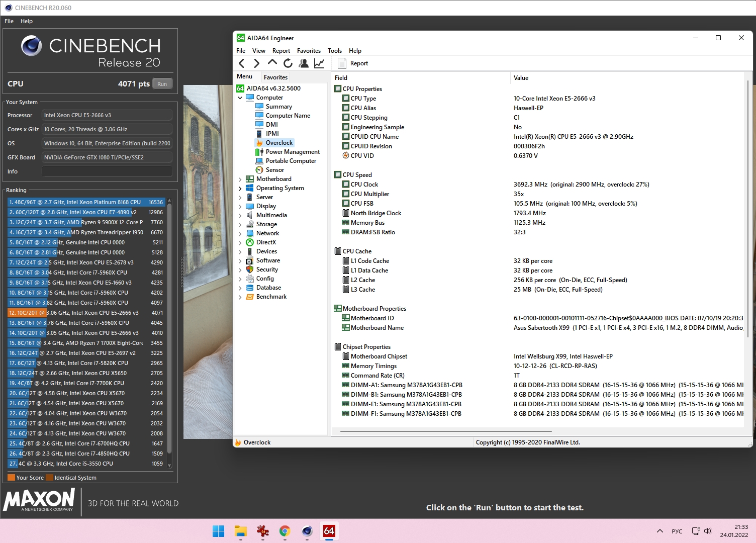Open Power Management page

[x=293, y=152]
